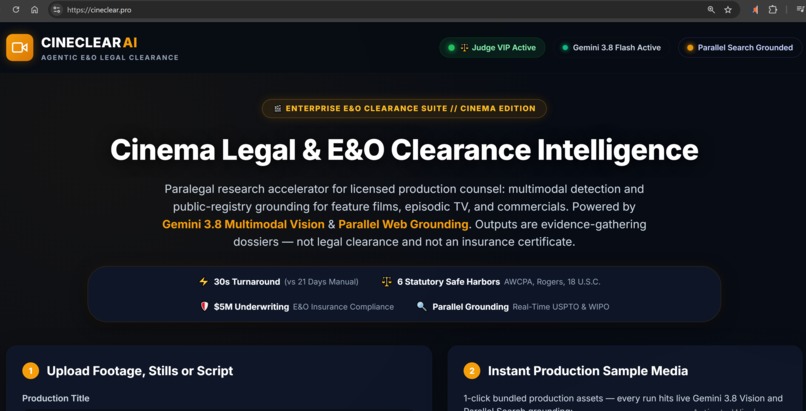Open the browser extensions puzzle icon
This screenshot has height=411, width=806.
773,10
